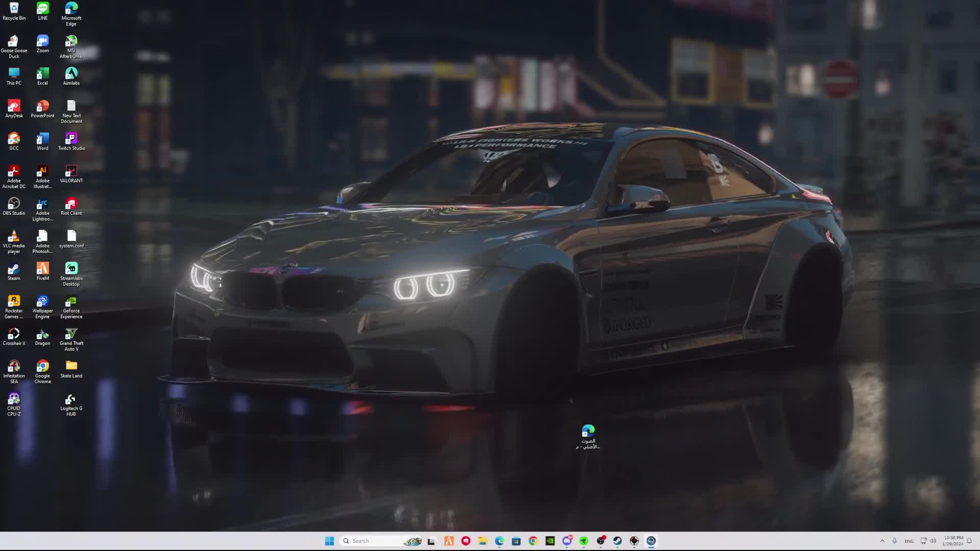
Task: Click the FiveM desktop shortcut
Action: [x=42, y=272]
